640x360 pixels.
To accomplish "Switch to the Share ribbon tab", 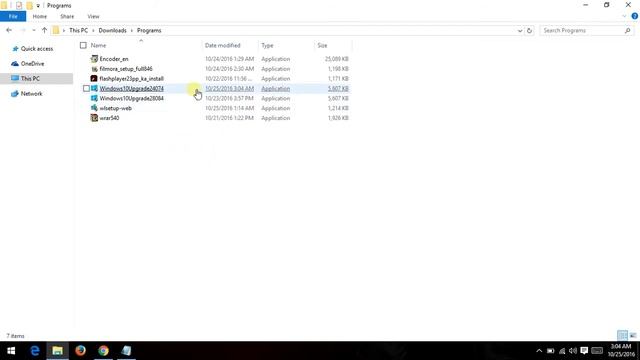I will (x=67, y=16).
